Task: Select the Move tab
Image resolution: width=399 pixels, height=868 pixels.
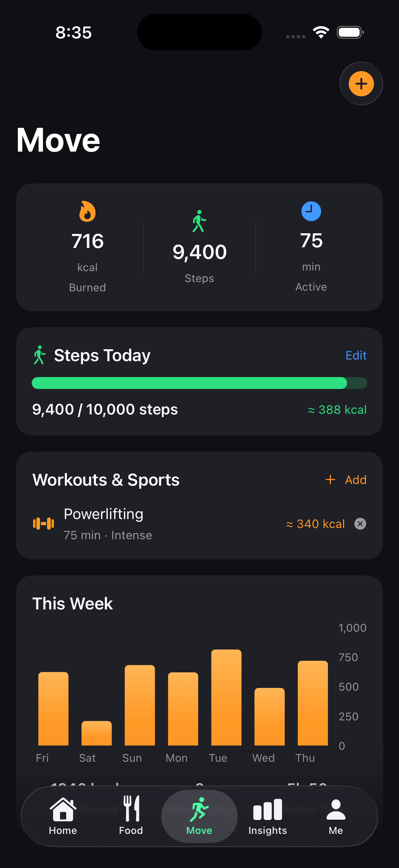Action: (199, 816)
